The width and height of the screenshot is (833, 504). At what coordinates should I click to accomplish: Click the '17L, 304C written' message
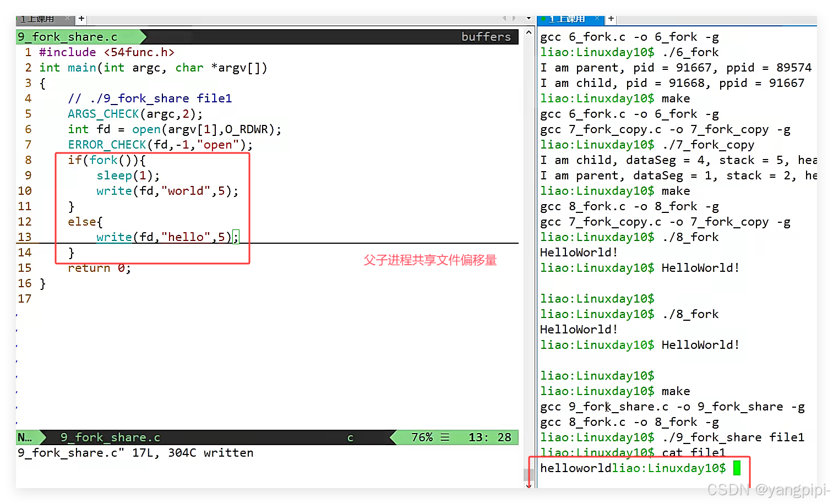[193, 453]
